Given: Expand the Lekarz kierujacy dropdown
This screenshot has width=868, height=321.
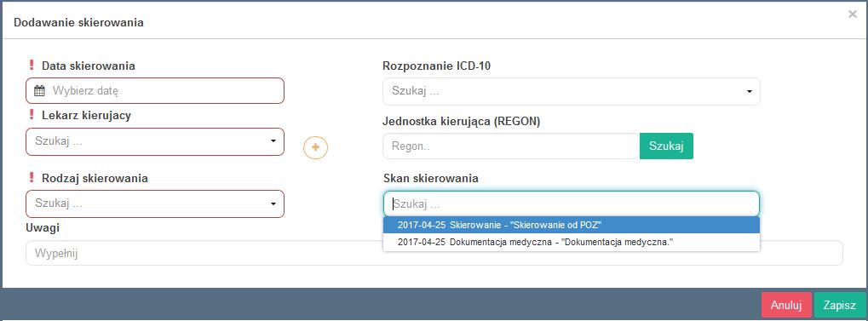Looking at the screenshot, I should [x=155, y=141].
